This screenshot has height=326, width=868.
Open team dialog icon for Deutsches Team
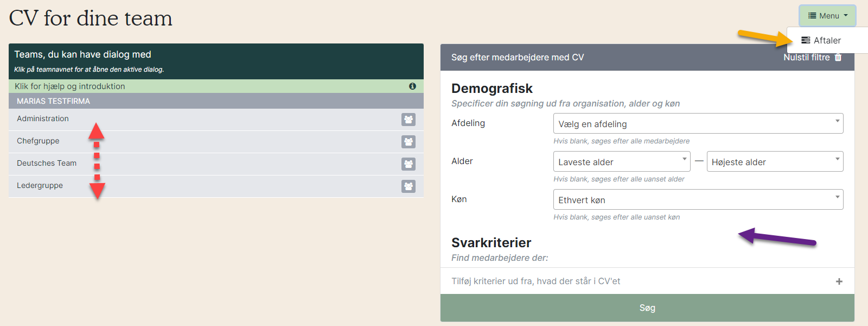[409, 164]
